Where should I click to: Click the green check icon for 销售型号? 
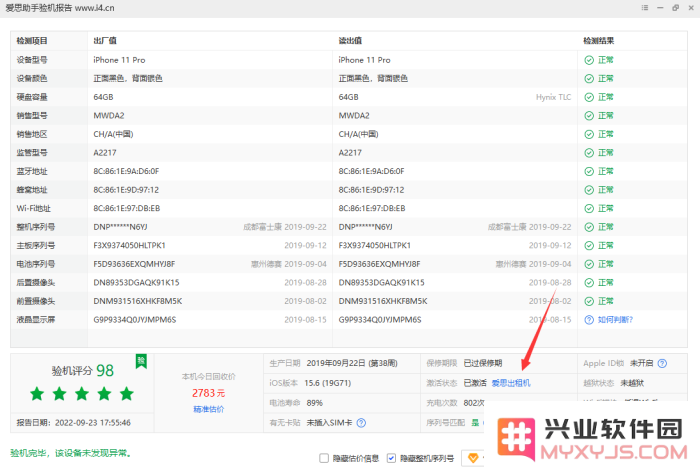(x=589, y=116)
